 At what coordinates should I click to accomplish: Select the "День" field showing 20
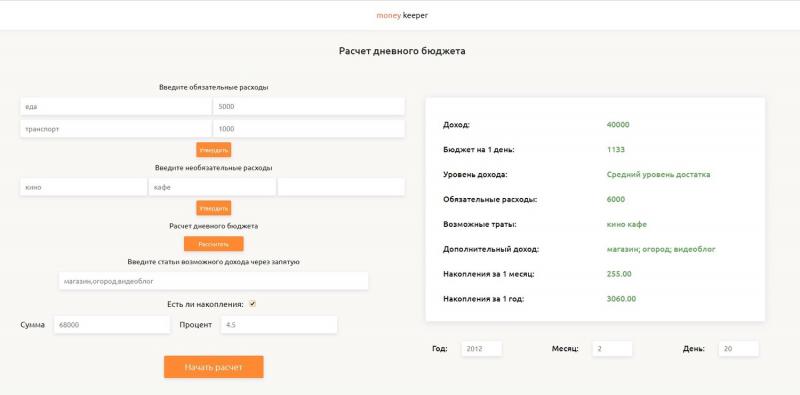pos(738,349)
